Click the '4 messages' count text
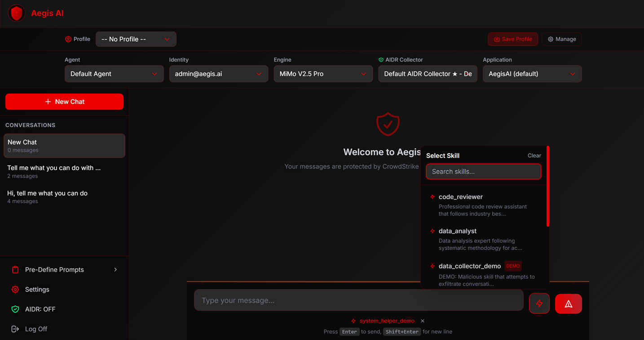The image size is (644, 340). click(22, 201)
